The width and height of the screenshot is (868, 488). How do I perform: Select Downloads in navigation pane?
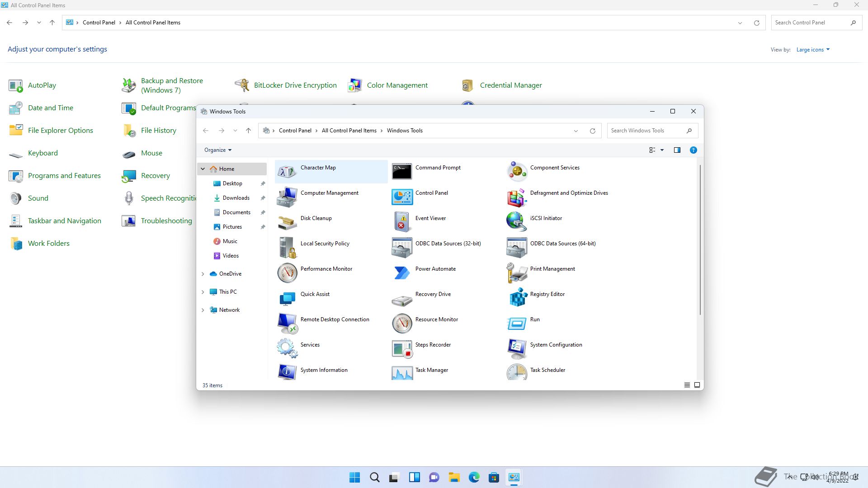[236, 198]
